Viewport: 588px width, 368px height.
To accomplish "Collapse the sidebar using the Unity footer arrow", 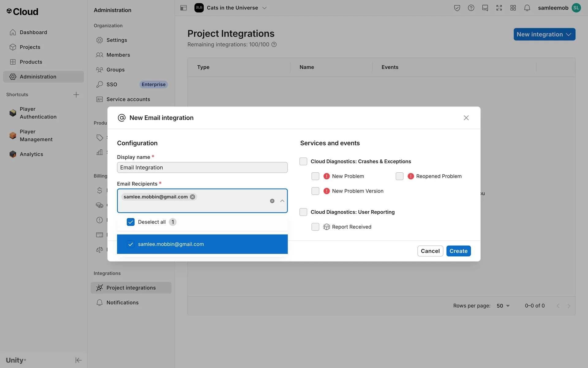I will (x=78, y=360).
